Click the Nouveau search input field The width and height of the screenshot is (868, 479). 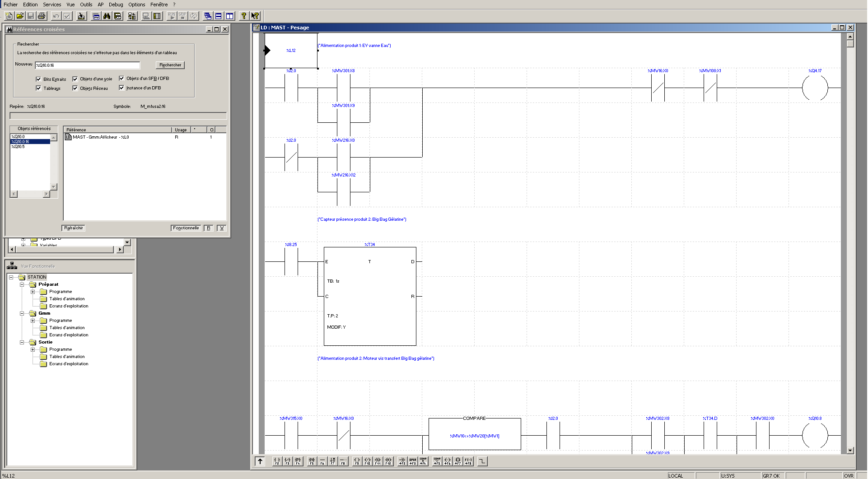tap(88, 65)
